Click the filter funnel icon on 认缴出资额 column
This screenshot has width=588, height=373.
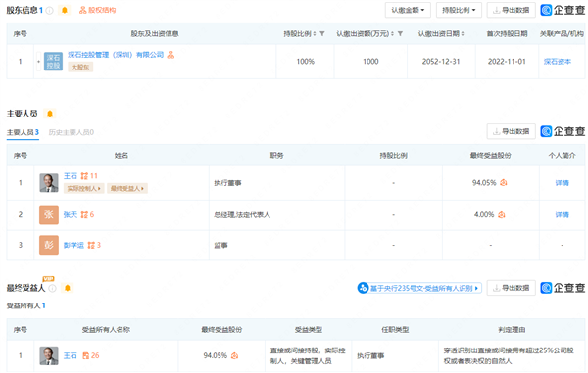(400, 34)
